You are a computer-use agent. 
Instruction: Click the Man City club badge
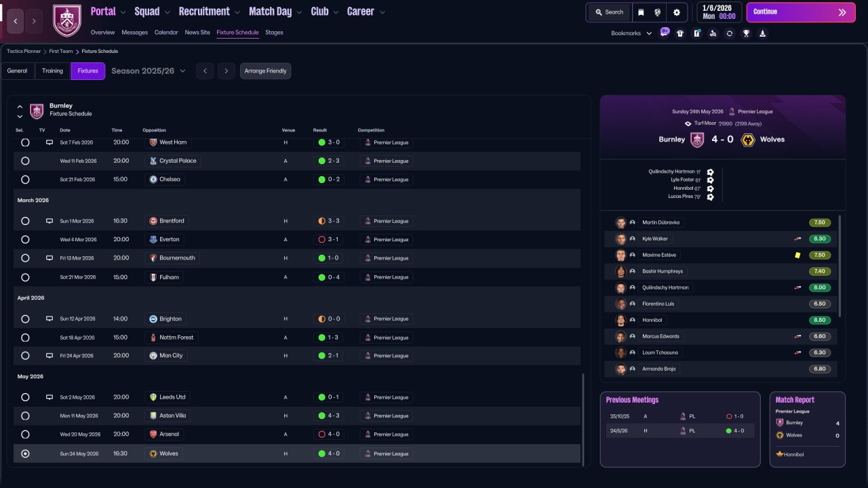click(x=153, y=355)
